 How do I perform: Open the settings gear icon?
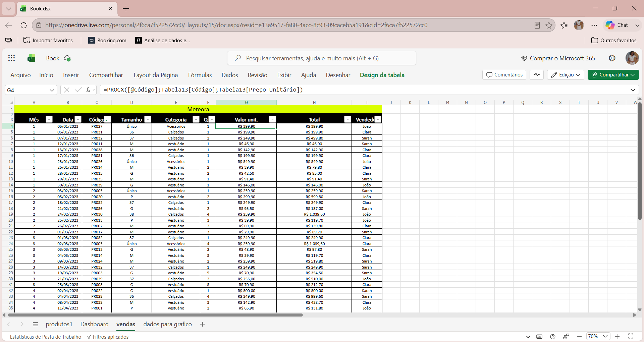pyautogui.click(x=612, y=58)
